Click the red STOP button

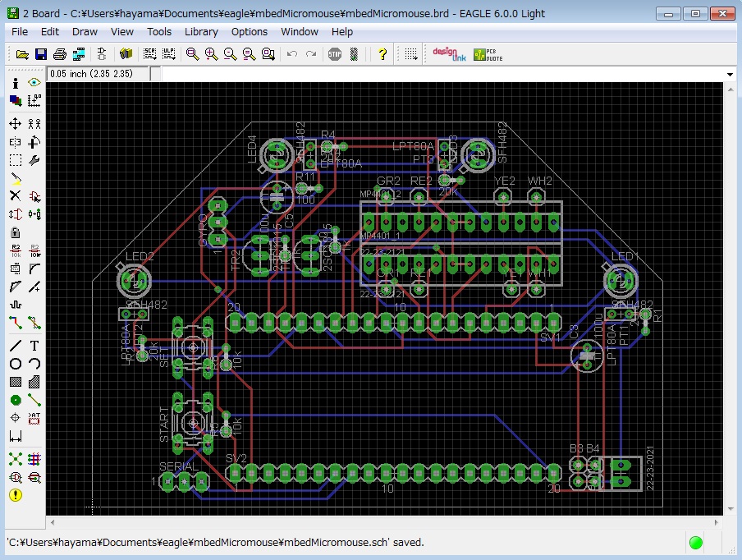(335, 54)
